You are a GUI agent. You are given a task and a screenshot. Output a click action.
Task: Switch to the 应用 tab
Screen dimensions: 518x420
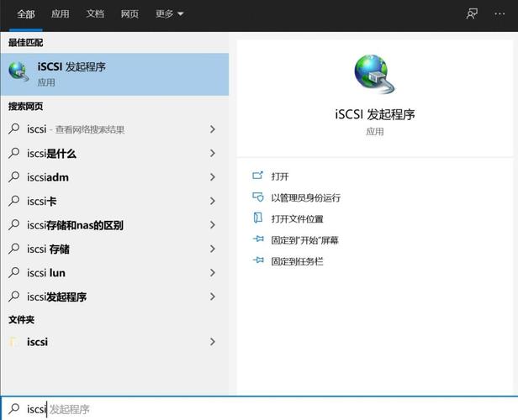[61, 14]
